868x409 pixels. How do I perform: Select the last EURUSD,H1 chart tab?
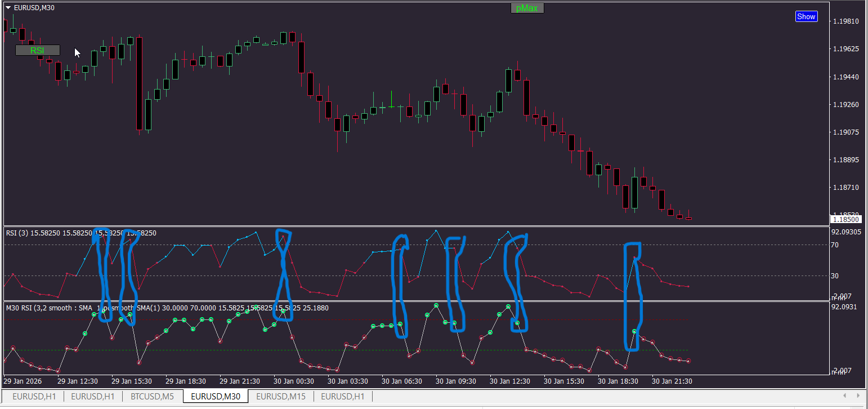343,396
